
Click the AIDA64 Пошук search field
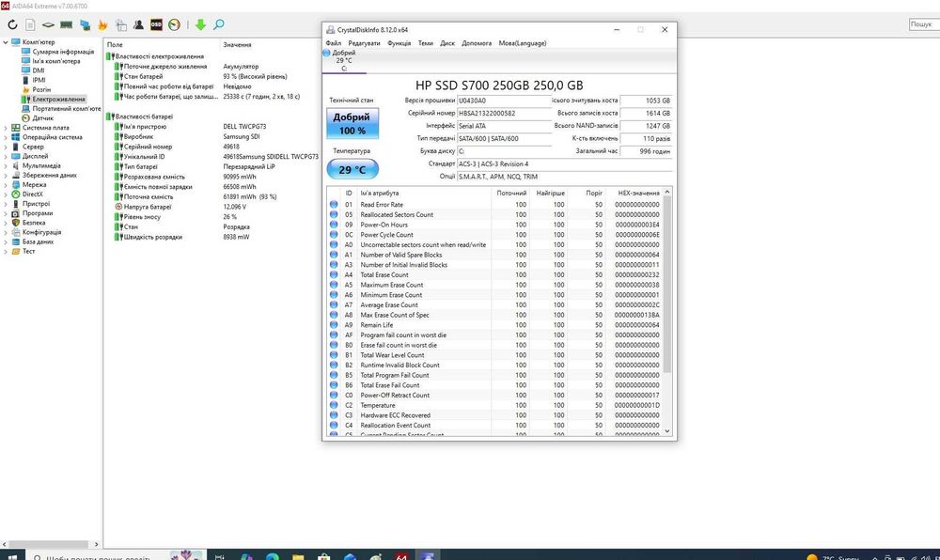[924, 24]
